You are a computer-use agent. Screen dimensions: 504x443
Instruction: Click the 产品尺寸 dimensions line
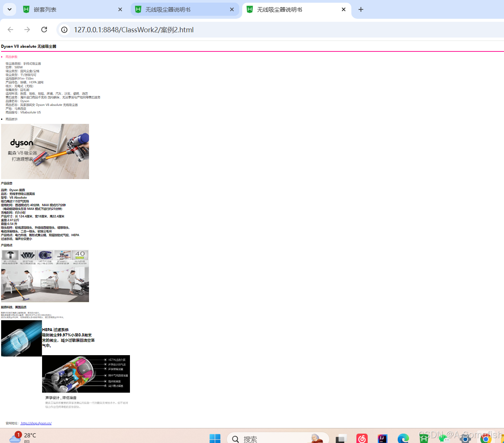(x=33, y=216)
